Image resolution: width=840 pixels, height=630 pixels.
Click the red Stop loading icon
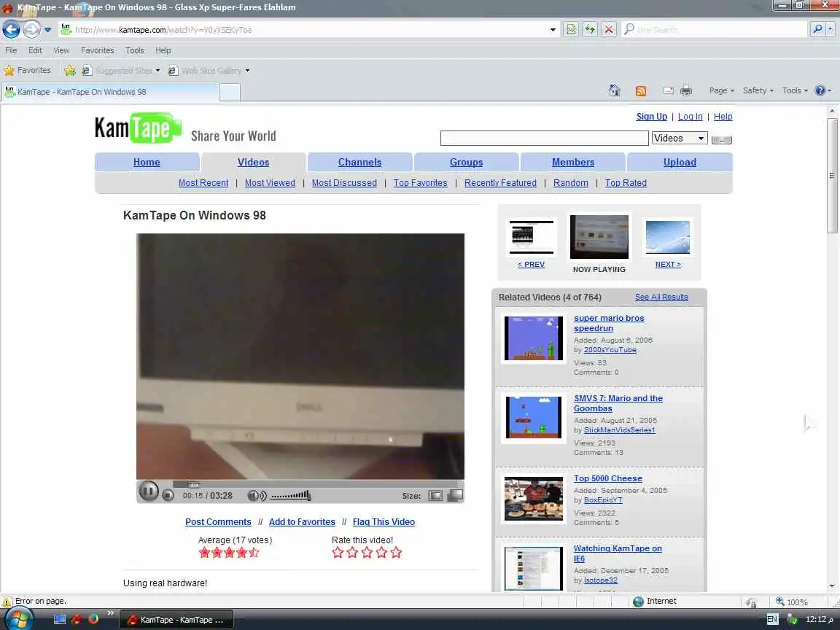click(609, 29)
